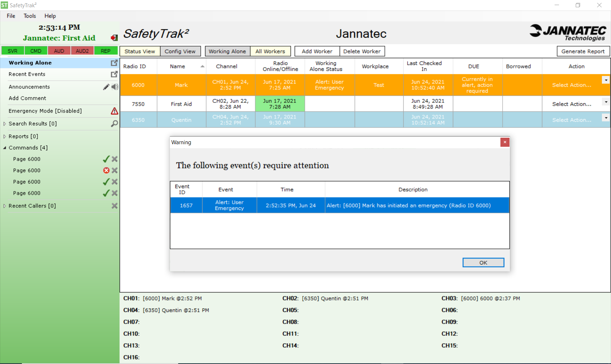The image size is (611, 364).
Task: Click the Generate Report button
Action: click(x=583, y=51)
